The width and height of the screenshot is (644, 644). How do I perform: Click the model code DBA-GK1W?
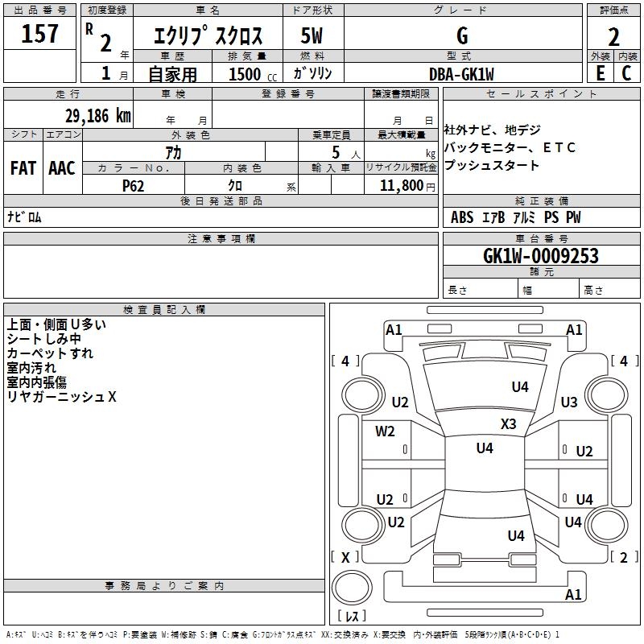(462, 73)
